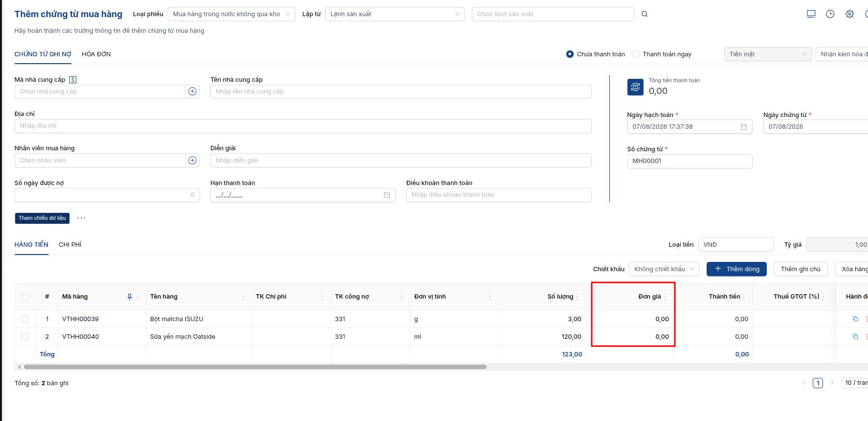This screenshot has height=421, width=868.
Task: Open the history clock icon
Action: tap(830, 14)
